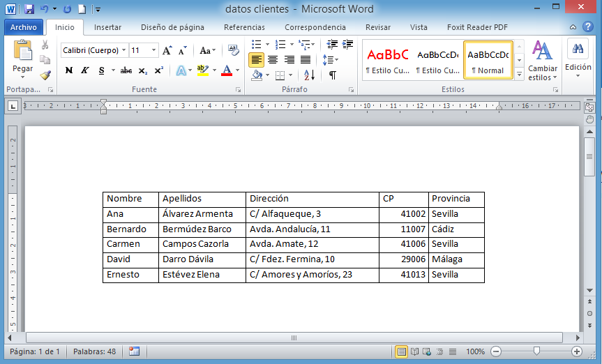Toggle justified text alignment
Screen dimensions: 602x364
[x=306, y=60]
